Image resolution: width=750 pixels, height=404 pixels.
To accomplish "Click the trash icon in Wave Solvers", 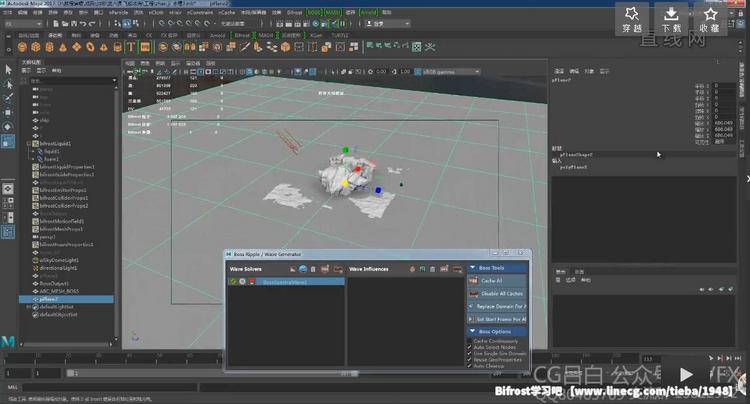I will [x=313, y=269].
